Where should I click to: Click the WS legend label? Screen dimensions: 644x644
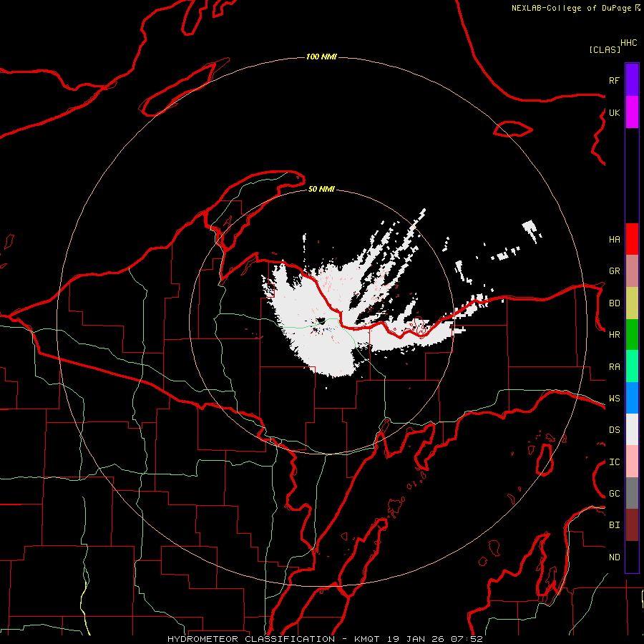614,399
